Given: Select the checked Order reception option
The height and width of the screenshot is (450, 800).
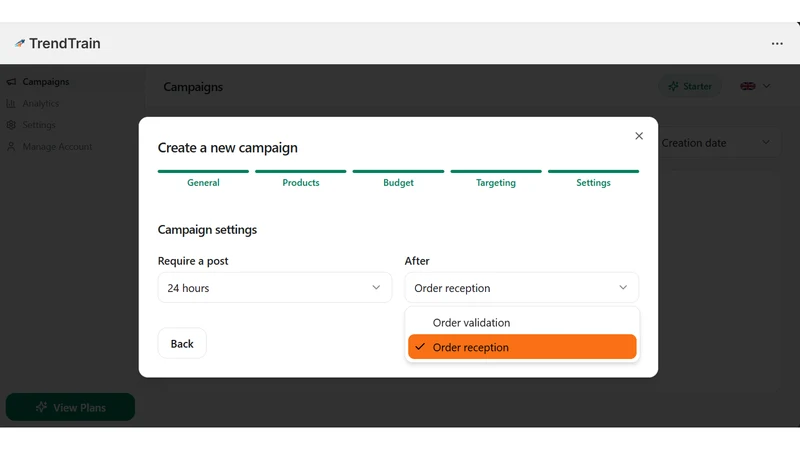Looking at the screenshot, I should (522, 347).
